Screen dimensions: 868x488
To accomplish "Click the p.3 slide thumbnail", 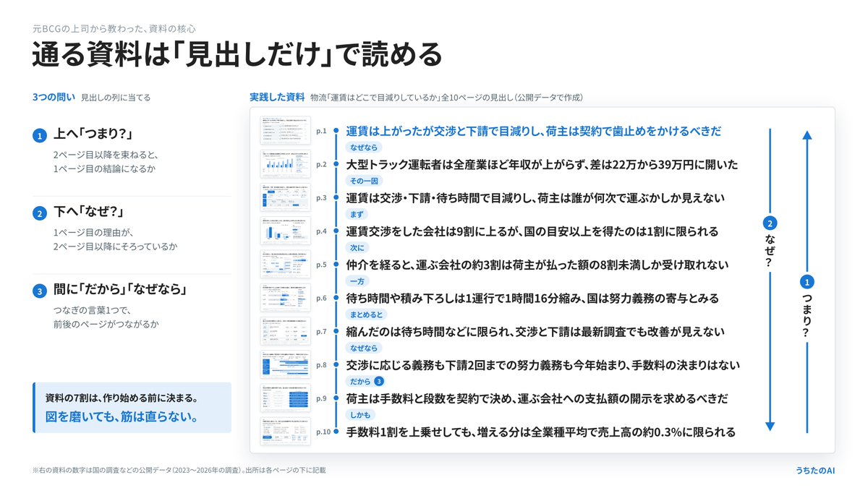I will [285, 197].
